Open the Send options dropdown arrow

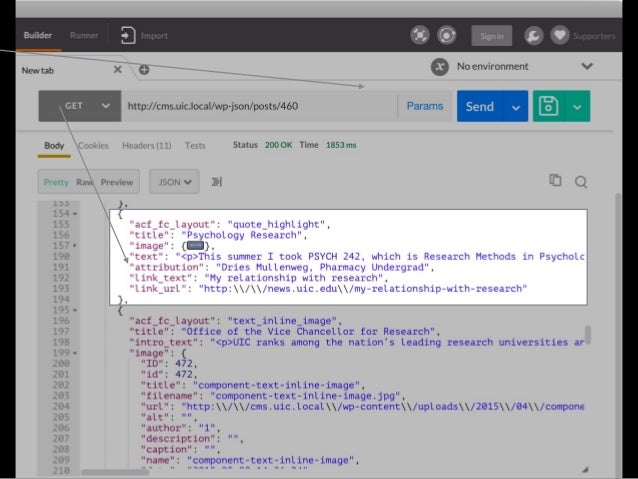click(x=516, y=107)
